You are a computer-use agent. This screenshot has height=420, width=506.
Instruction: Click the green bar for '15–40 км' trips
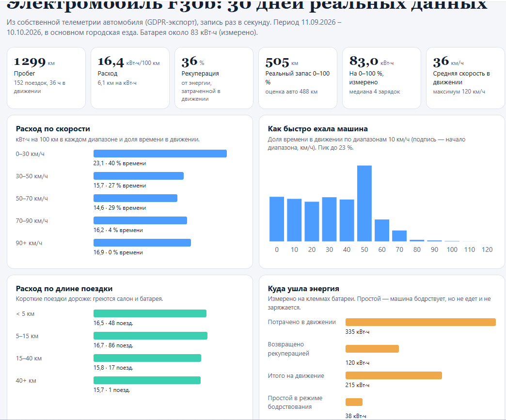pos(147,358)
